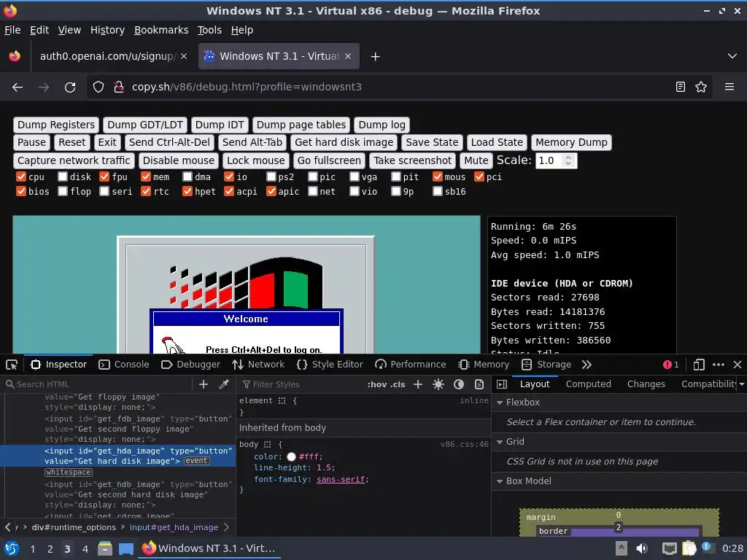Click the error count badge in DevTools
Screen dimensions: 747x560
671,365
